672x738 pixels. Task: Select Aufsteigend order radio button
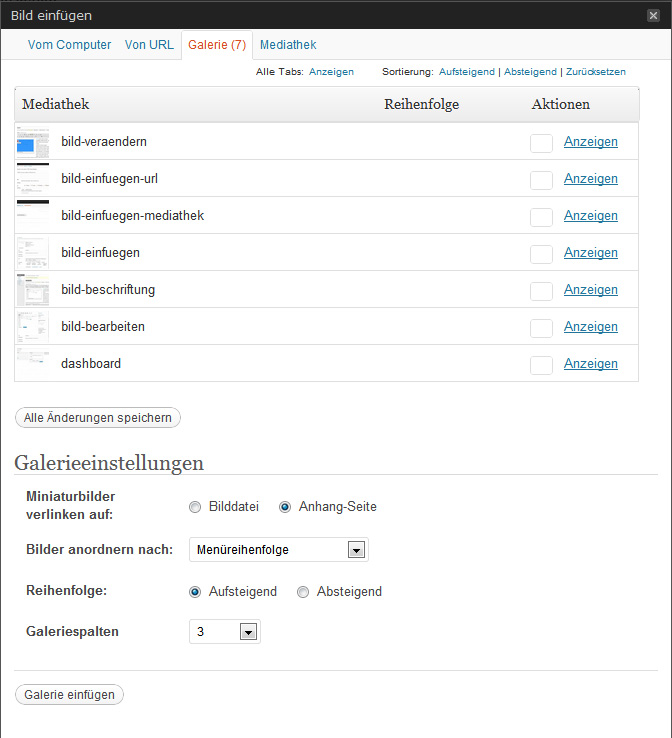click(195, 592)
